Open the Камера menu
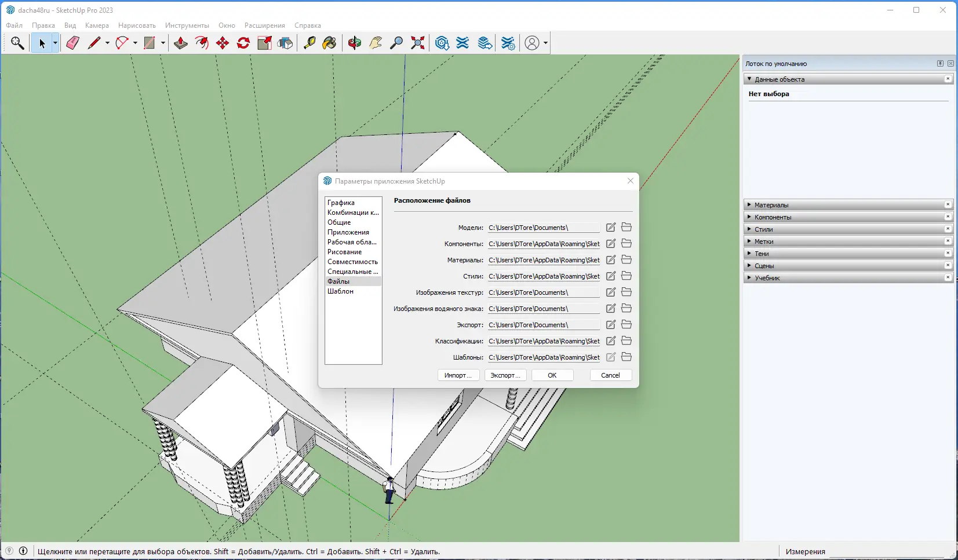 tap(97, 25)
